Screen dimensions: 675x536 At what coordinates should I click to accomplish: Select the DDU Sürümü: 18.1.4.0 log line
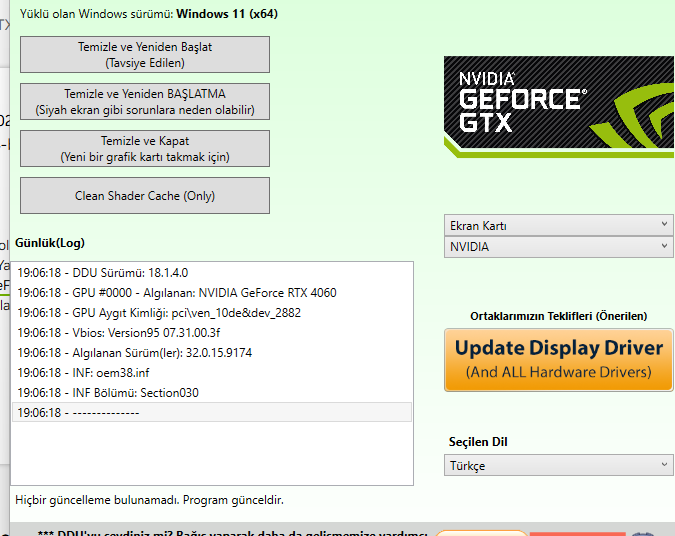[x=212, y=273]
